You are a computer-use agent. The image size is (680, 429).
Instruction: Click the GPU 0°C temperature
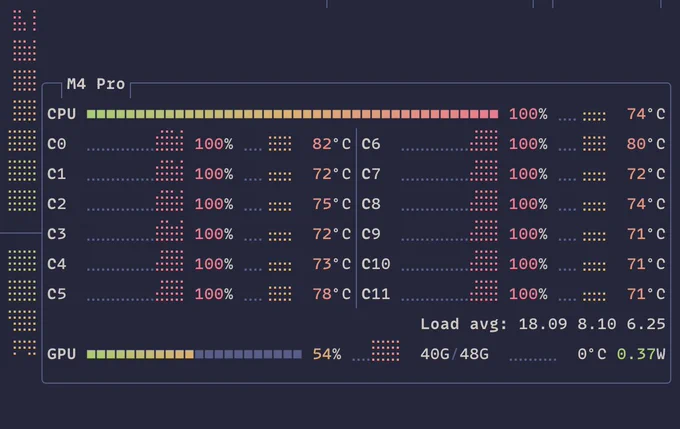click(592, 354)
